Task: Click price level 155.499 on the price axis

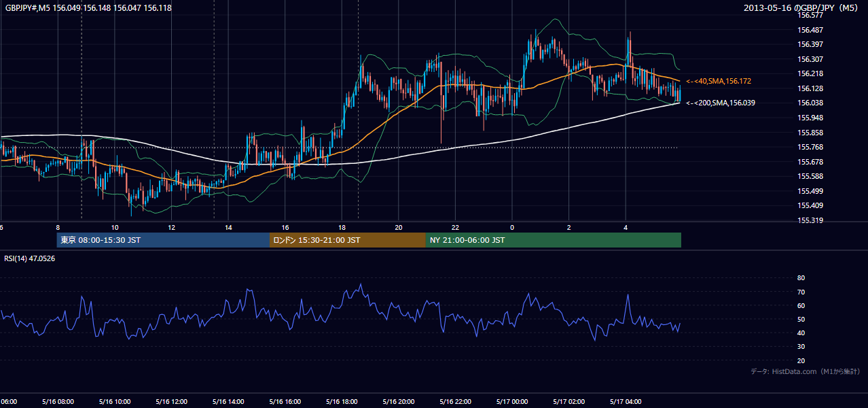Action: 810,191
